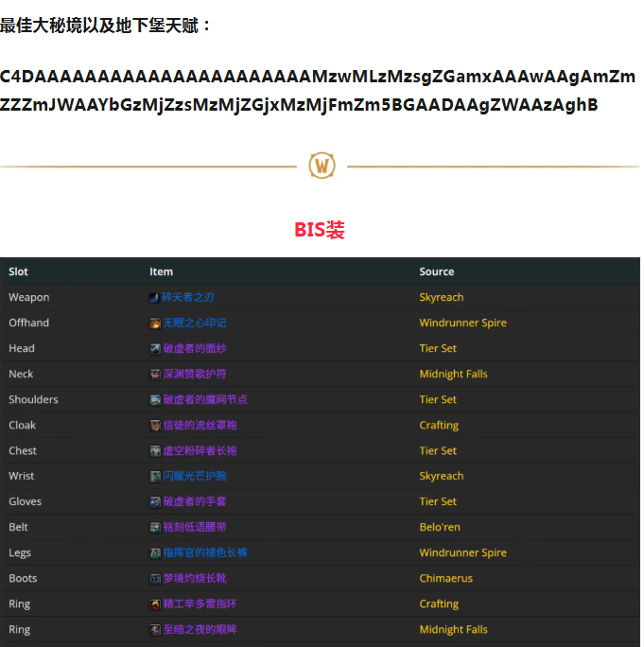
Task: Open the 破虚者的魔网节点 shoulders item link
Action: (x=205, y=399)
